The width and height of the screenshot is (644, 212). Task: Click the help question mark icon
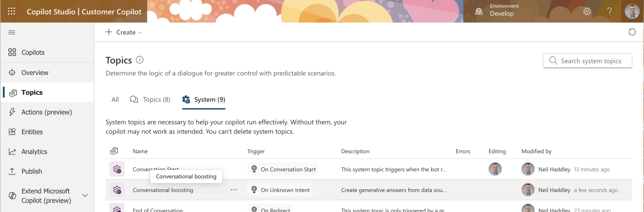[610, 12]
